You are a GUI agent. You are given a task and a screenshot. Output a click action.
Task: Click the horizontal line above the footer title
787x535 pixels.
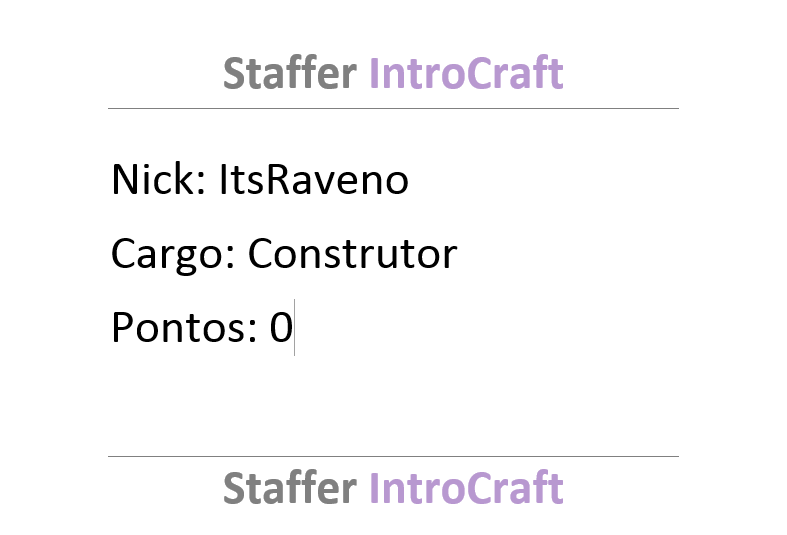pyautogui.click(x=393, y=456)
